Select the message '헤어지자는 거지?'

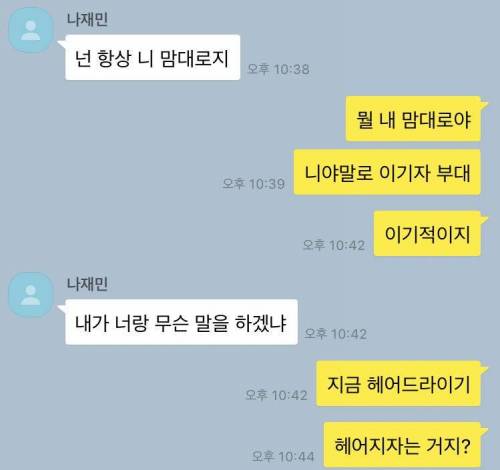tap(402, 445)
